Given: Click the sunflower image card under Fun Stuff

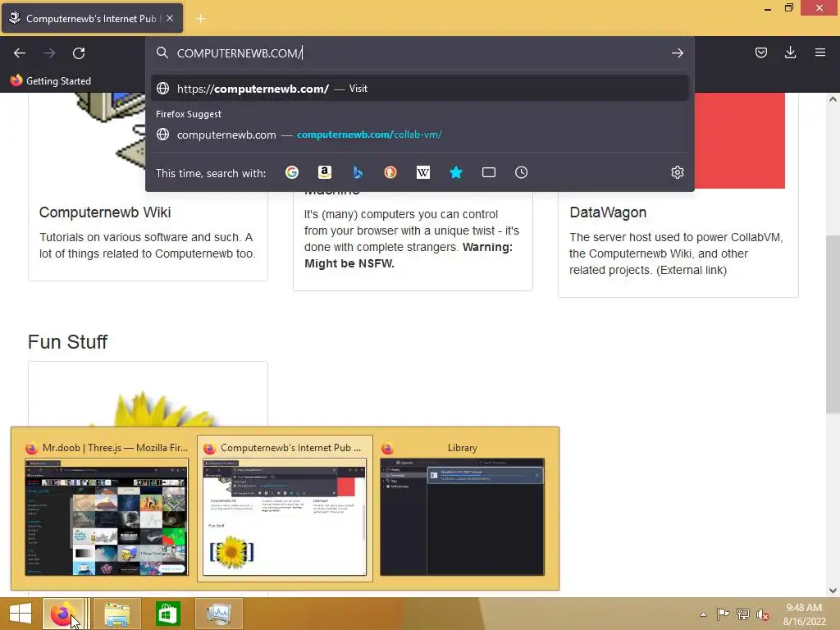Looking at the screenshot, I should [148, 395].
